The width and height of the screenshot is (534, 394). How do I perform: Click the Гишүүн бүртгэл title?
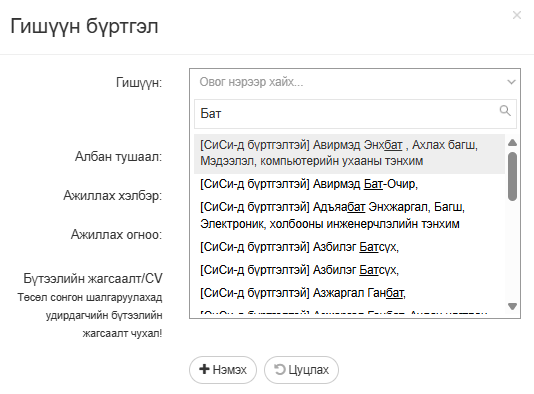tap(84, 27)
